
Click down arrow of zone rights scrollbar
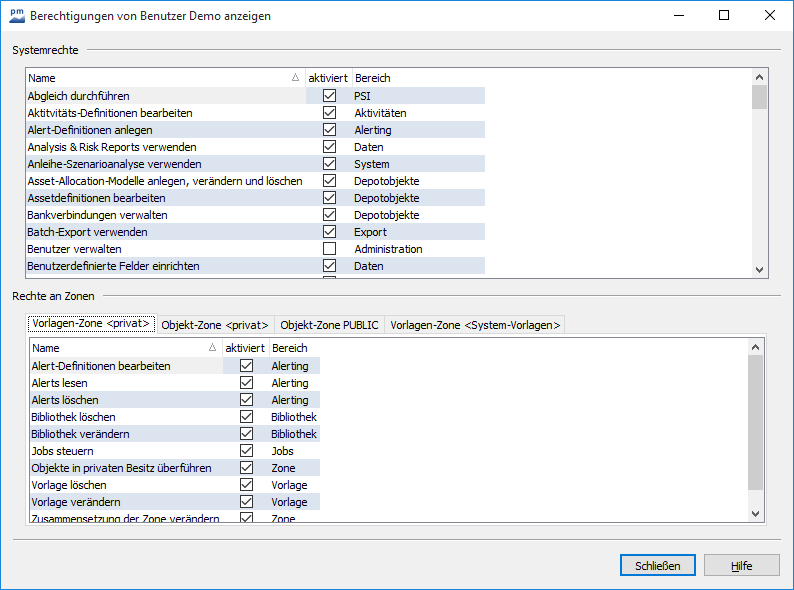click(x=755, y=513)
